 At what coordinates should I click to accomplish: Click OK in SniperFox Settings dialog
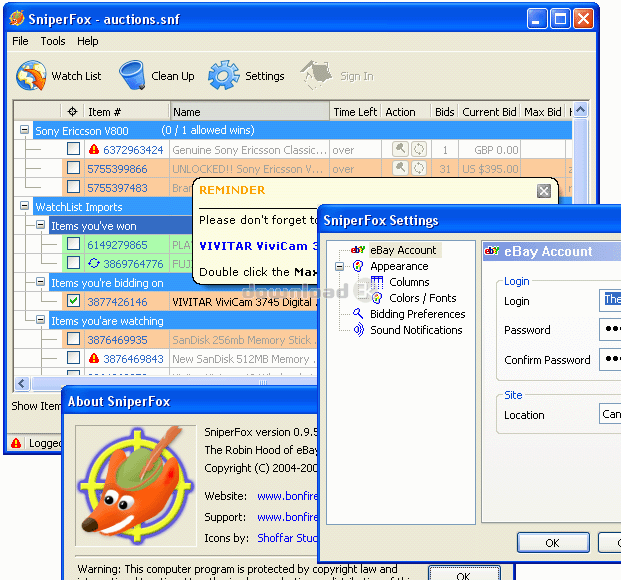(x=553, y=543)
